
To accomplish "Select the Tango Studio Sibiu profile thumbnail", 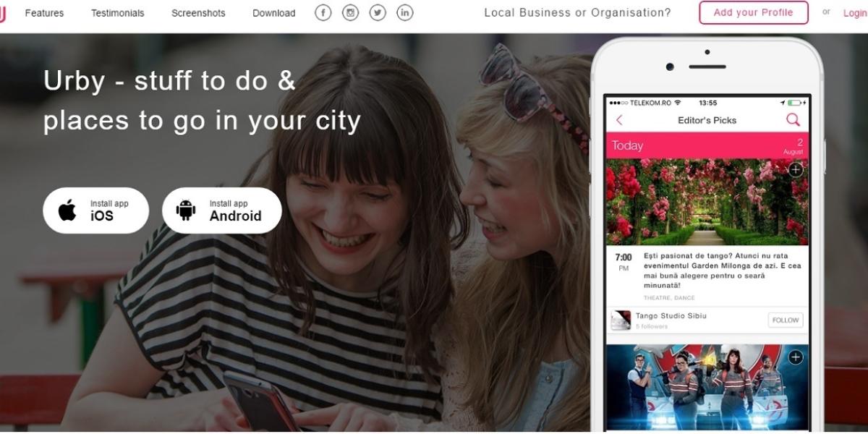I will point(621,320).
